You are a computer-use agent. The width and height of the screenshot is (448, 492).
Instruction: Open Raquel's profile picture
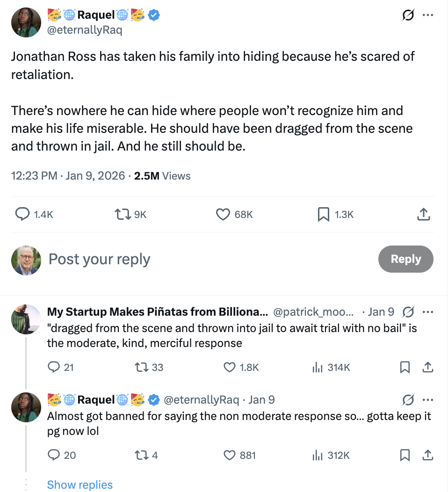[26, 22]
